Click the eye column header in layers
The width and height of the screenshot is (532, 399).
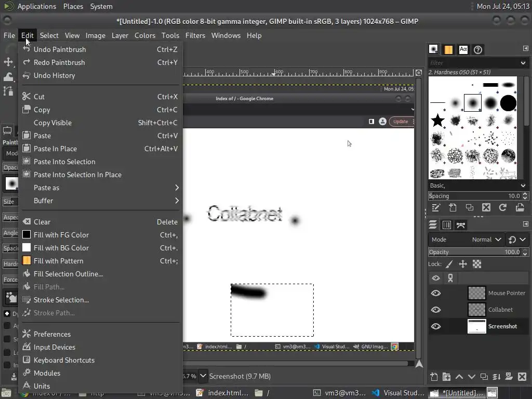[x=436, y=278]
